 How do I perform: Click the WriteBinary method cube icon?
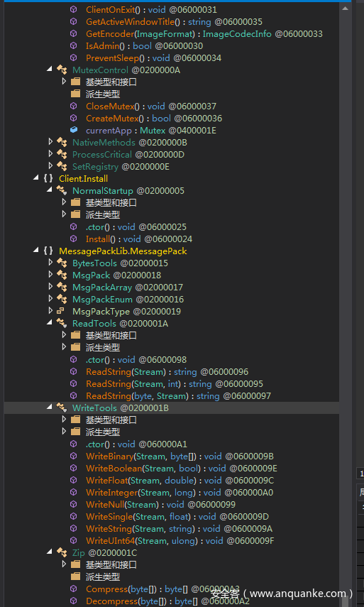point(74,456)
